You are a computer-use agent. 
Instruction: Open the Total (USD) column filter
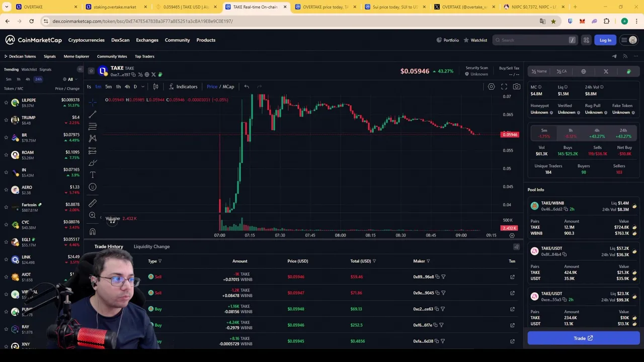(x=374, y=261)
